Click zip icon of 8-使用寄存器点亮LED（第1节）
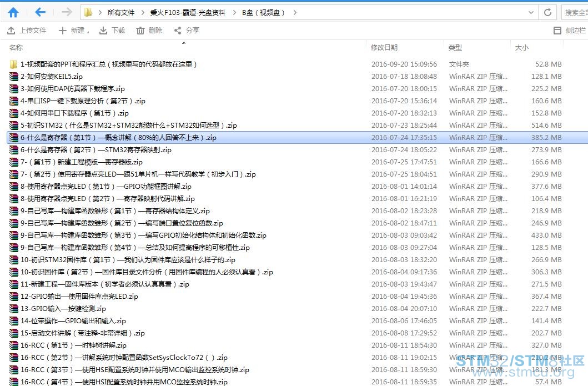The height and width of the screenshot is (386, 588). coord(13,187)
